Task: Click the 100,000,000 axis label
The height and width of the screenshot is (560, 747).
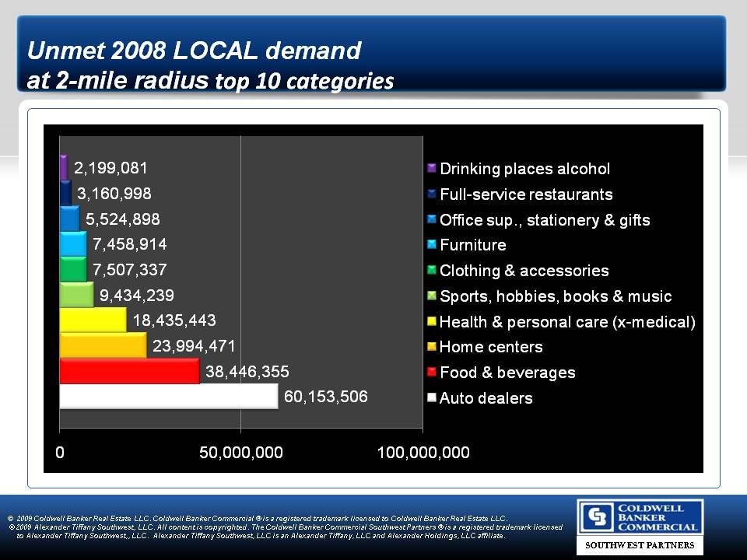Action: click(x=423, y=453)
